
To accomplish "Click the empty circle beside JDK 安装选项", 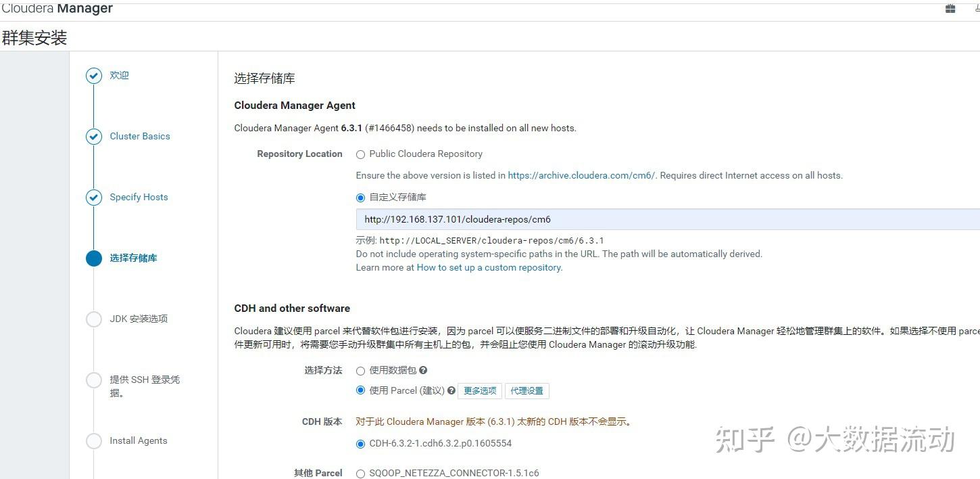I will click(94, 319).
